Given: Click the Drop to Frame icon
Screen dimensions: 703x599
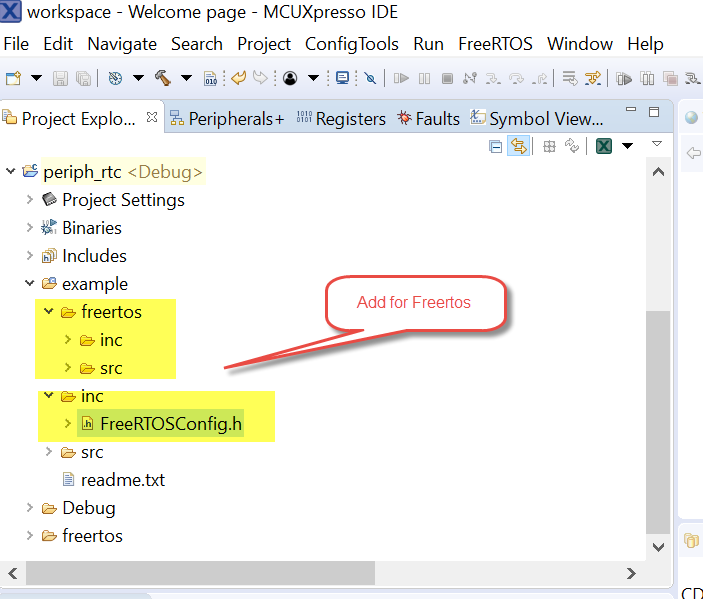Looking at the screenshot, I should (x=570, y=78).
